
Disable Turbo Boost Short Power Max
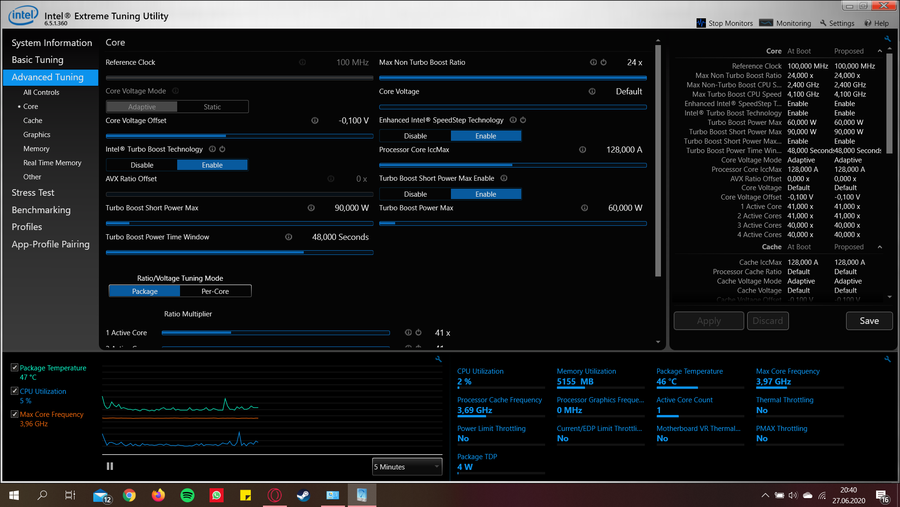[415, 194]
